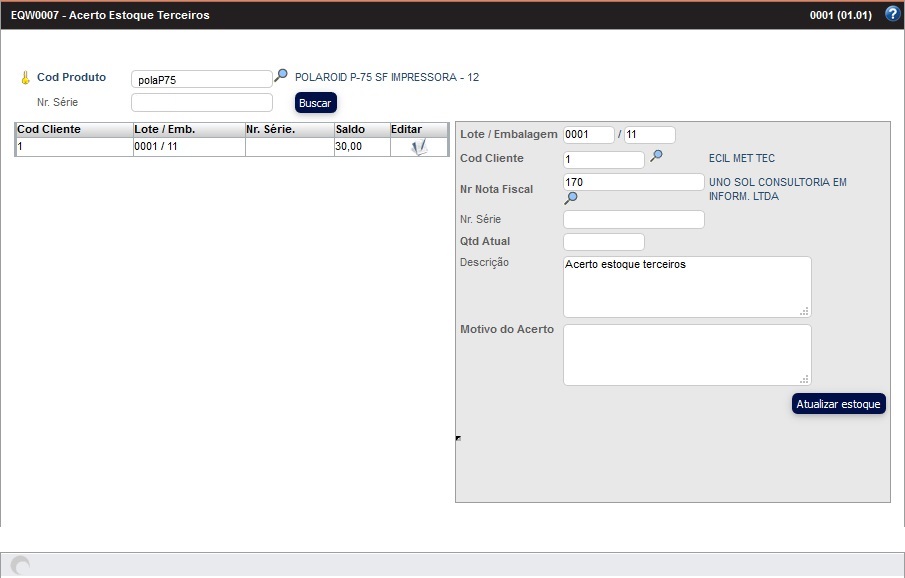
Task: Focus the Cod Produto input containing polaP75
Action: (201, 79)
